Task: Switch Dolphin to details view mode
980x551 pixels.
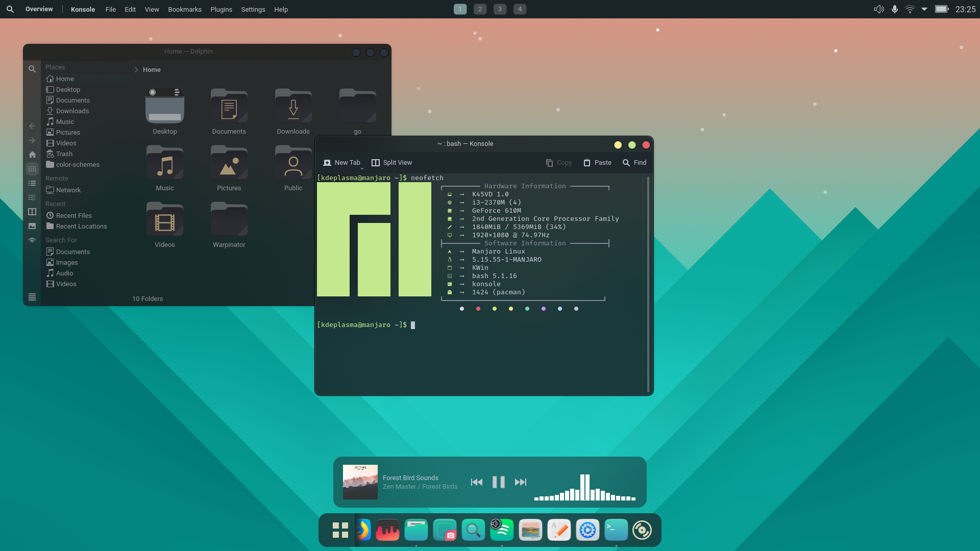Action: tap(32, 197)
